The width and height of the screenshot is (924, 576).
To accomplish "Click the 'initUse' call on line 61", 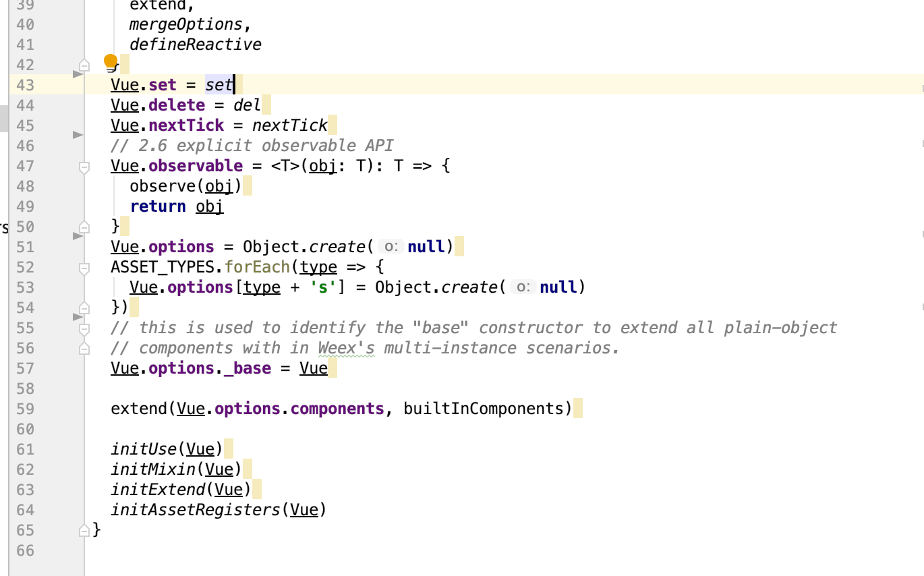I will click(x=144, y=449).
